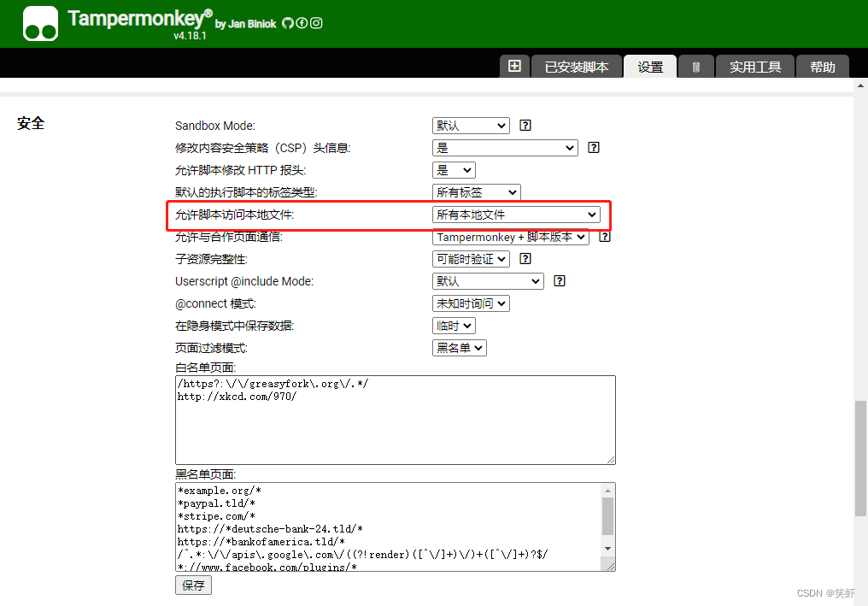
Task: Click the Tampermonkey logo icon
Action: (40, 24)
